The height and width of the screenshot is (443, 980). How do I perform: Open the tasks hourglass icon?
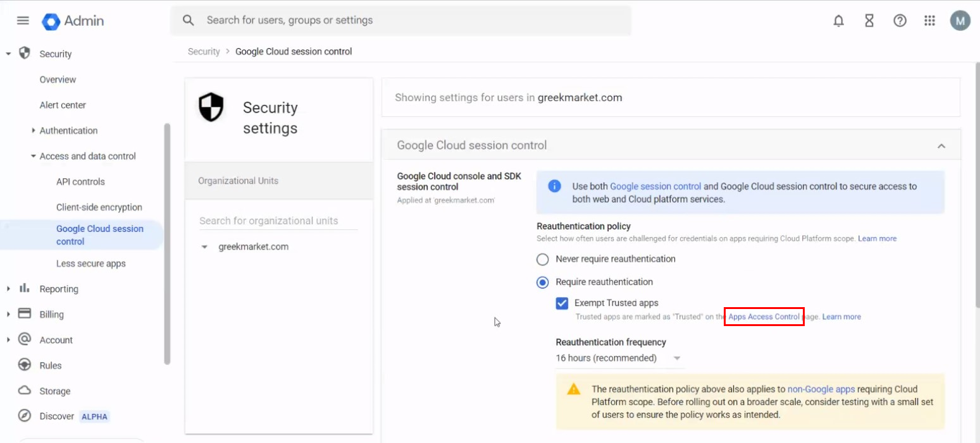click(869, 21)
